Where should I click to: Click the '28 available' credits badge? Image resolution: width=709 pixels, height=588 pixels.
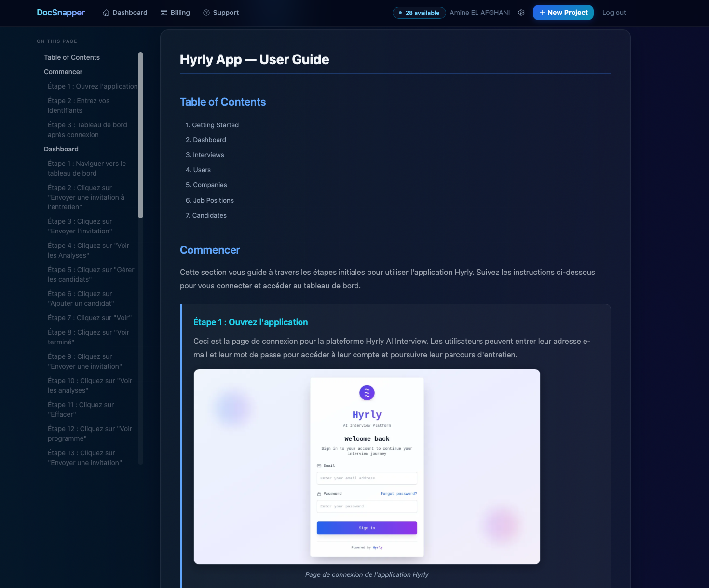tap(419, 13)
